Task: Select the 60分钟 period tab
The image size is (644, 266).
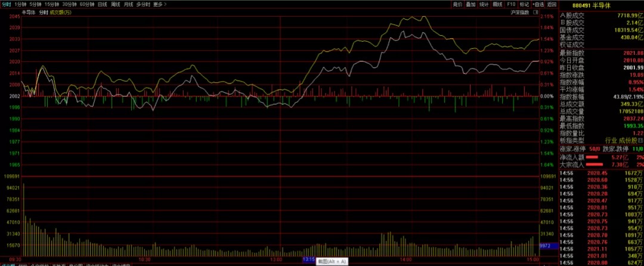Action: click(x=87, y=4)
